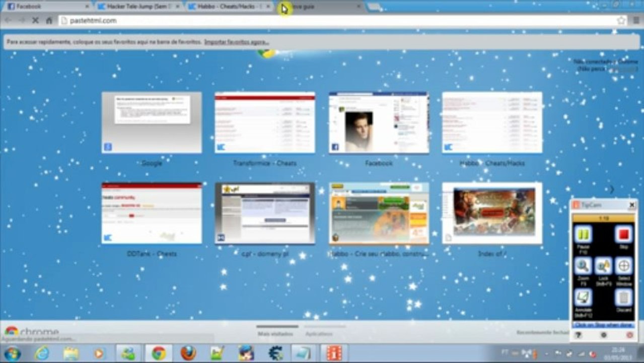
Task: Open Windows Explorer folder on taskbar
Action: 71,353
